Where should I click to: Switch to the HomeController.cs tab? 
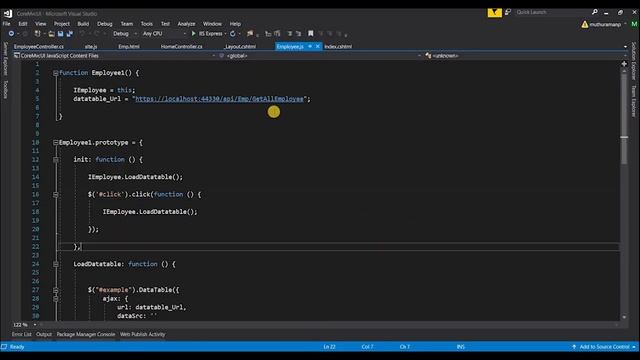point(182,47)
